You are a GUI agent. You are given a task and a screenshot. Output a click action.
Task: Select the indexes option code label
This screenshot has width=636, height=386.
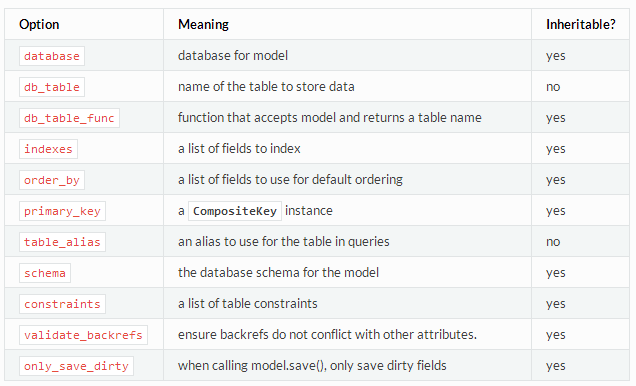(48, 149)
